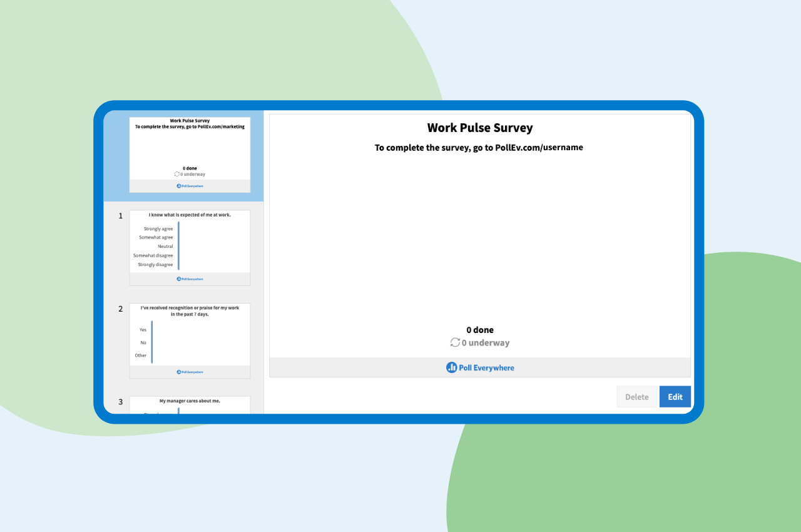The height and width of the screenshot is (532, 801).
Task: Select the Work Pulse Survey title thumbnail
Action: point(190,155)
